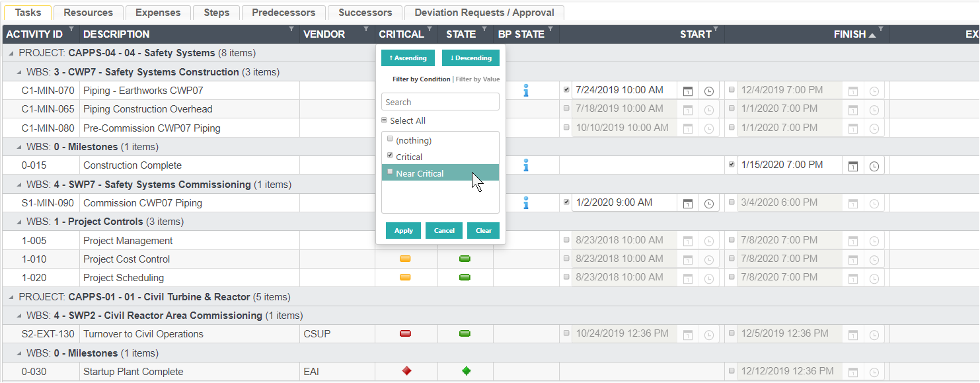The height and width of the screenshot is (383, 980).
Task: Open the Description column filter dropdown
Action: pyautogui.click(x=292, y=30)
